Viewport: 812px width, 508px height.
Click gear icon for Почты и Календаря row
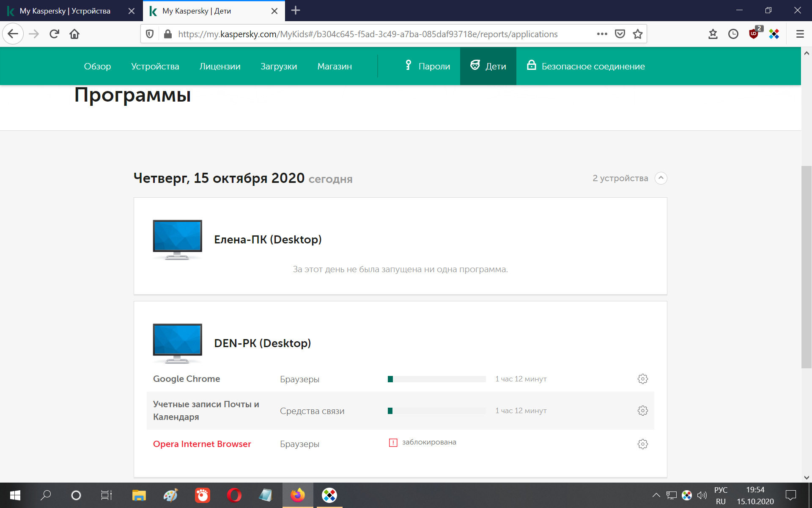point(642,411)
